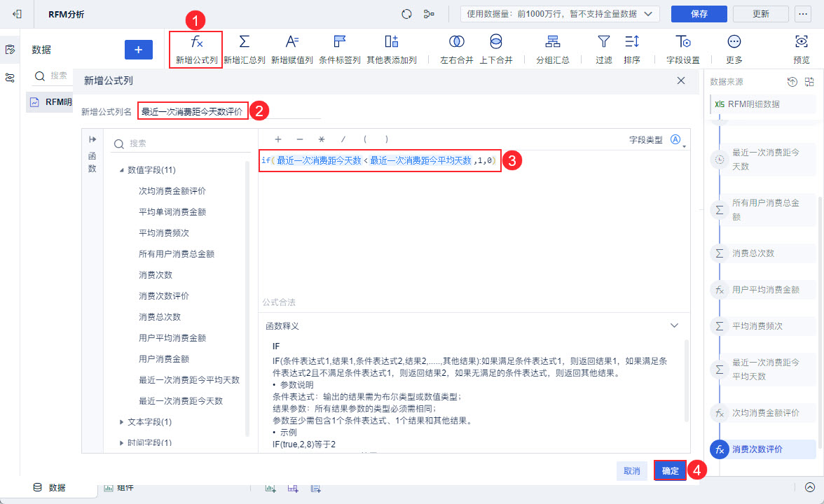Open the 过滤 filter tool

point(604,42)
